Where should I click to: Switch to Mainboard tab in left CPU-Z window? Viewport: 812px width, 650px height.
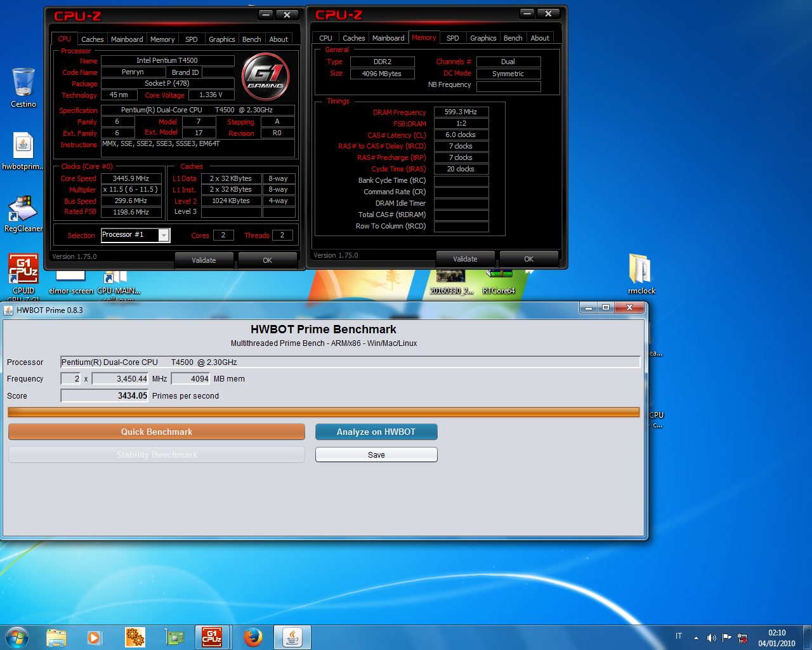tap(127, 39)
